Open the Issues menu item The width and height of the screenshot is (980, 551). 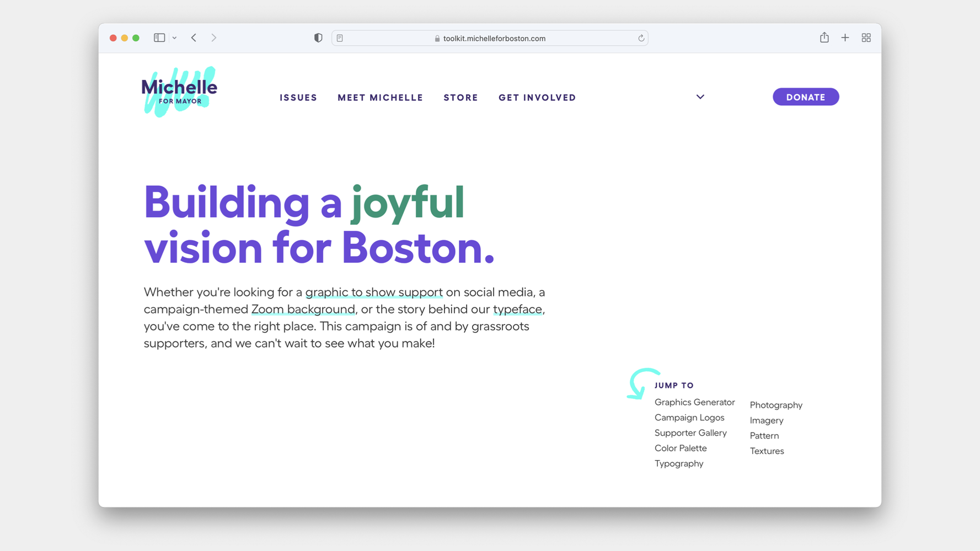pos(298,98)
